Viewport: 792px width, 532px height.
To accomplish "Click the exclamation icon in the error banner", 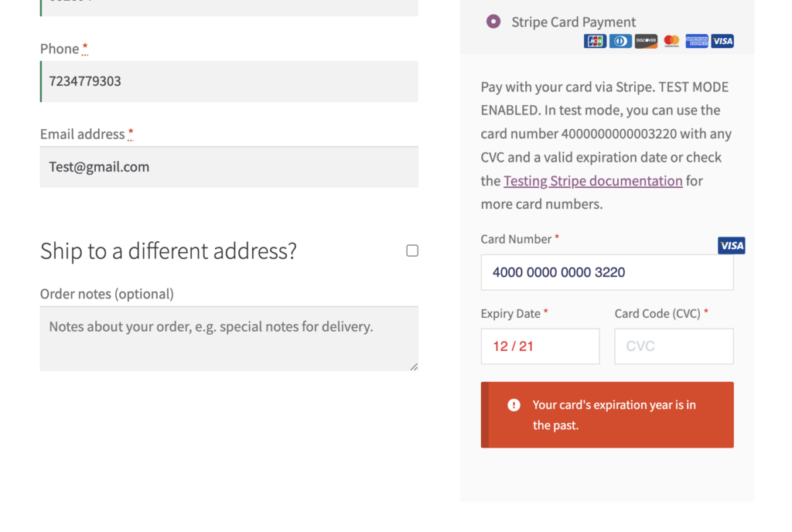I will click(514, 405).
